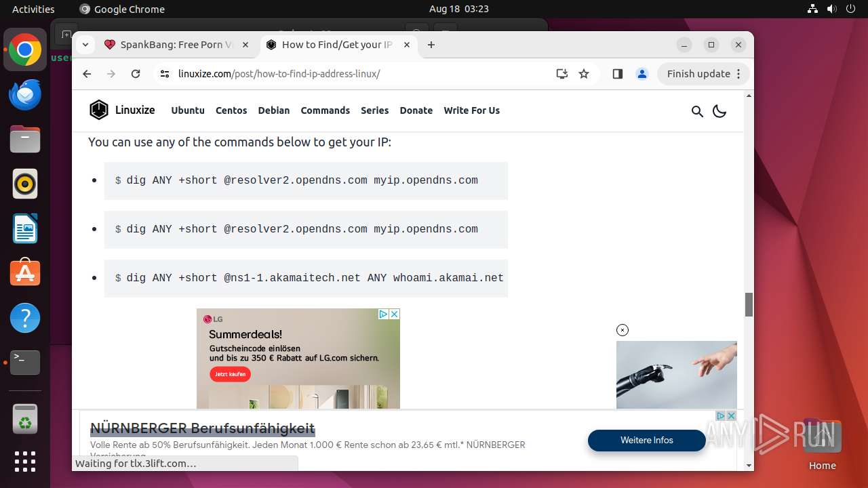Open the Google Chrome app menu in top bar

coord(122,9)
